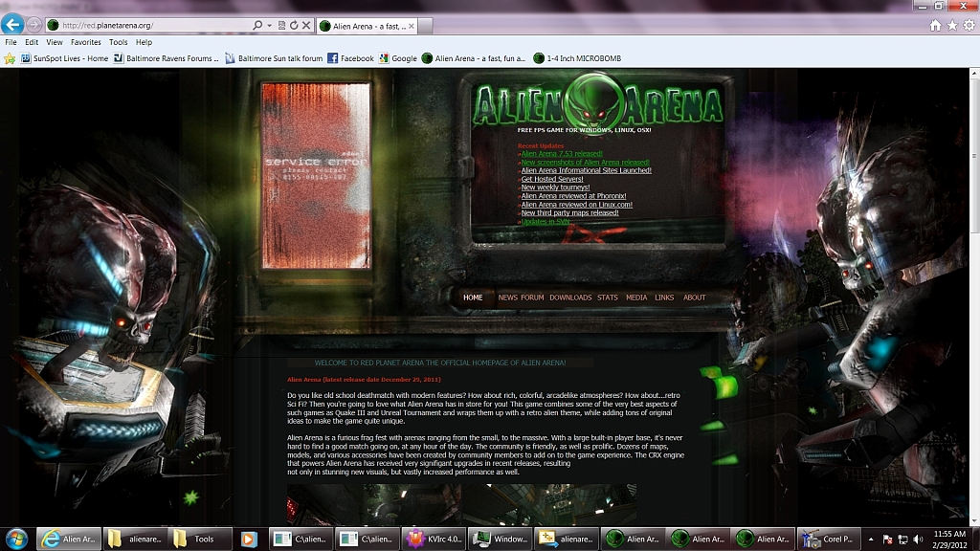The image size is (980, 551).
Task: Open the Edit menu
Action: [x=32, y=42]
